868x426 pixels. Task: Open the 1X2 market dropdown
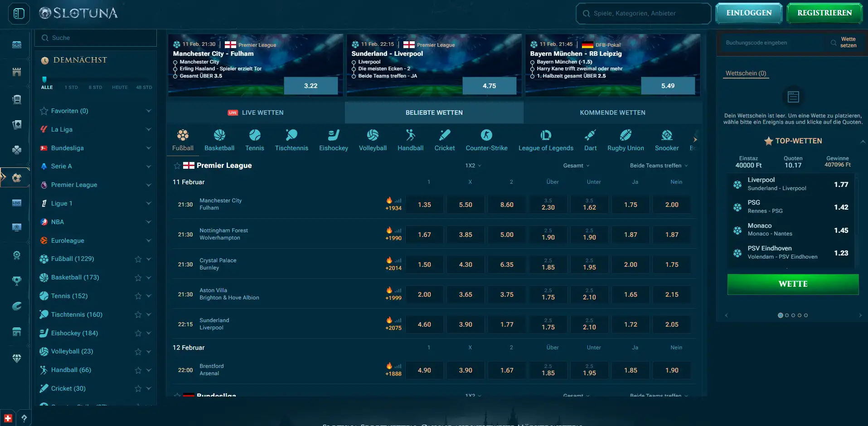point(473,166)
